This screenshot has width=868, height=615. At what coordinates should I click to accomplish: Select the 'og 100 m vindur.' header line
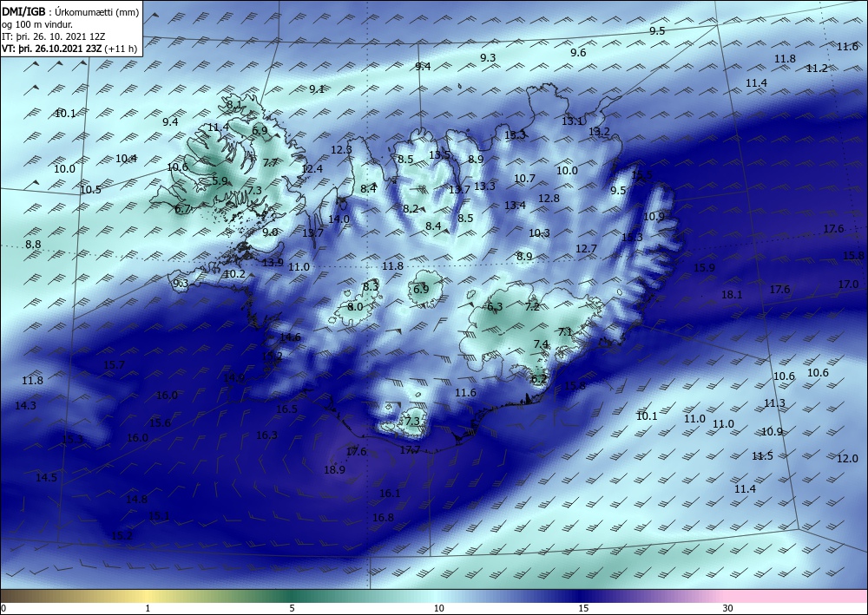tap(37, 24)
